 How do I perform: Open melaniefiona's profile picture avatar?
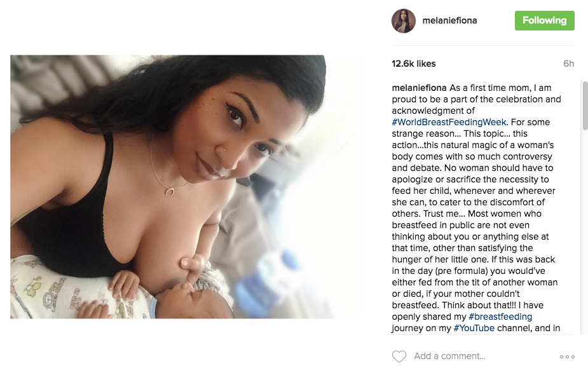coord(404,20)
